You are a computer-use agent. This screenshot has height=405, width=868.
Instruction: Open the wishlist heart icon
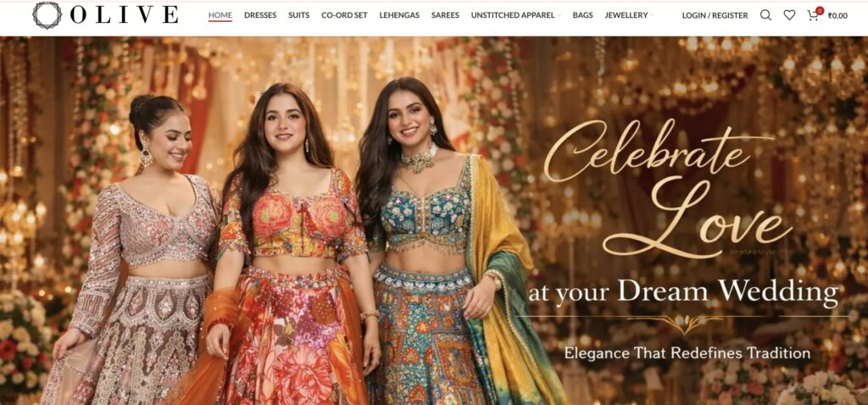(789, 15)
